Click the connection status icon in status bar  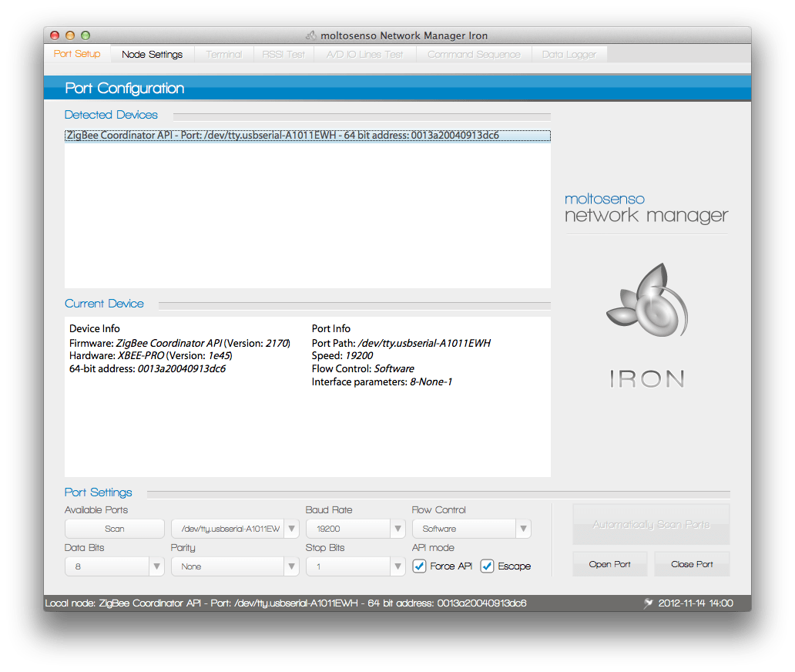point(648,603)
